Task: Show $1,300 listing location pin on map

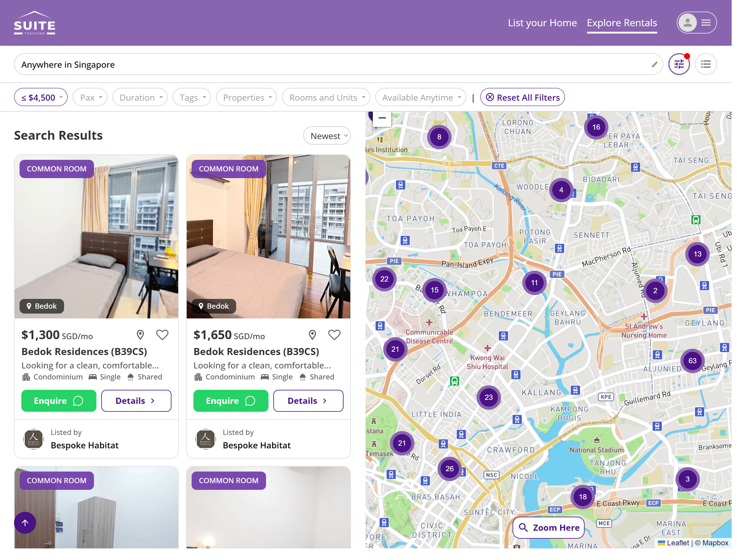Action: (140, 335)
